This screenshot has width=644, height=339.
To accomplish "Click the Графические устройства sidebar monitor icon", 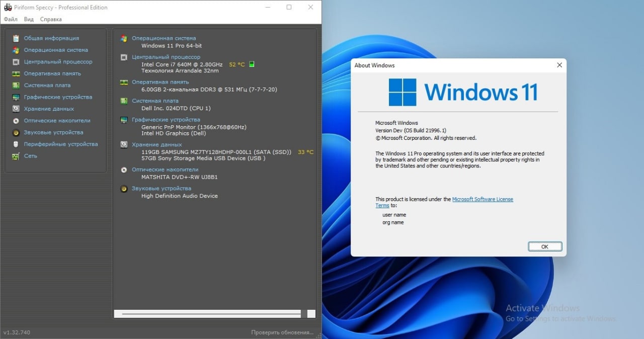I will 16,97.
